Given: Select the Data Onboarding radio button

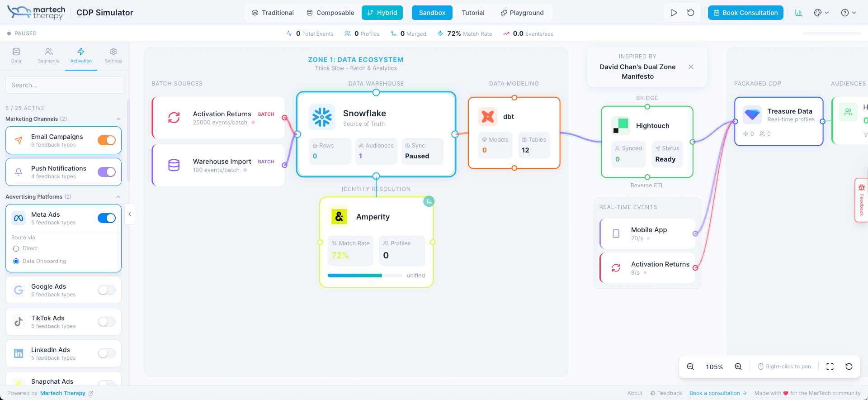Looking at the screenshot, I should tap(16, 261).
